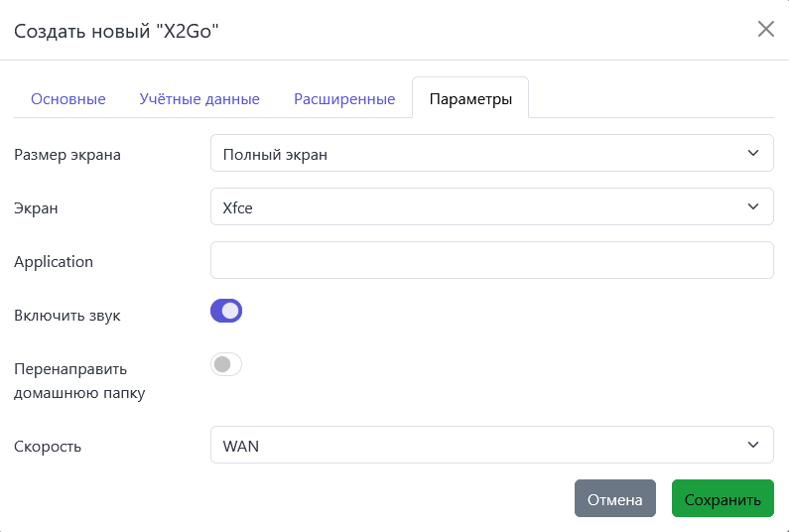Open the Учётные данные tab
The image size is (789, 532).
[199, 99]
